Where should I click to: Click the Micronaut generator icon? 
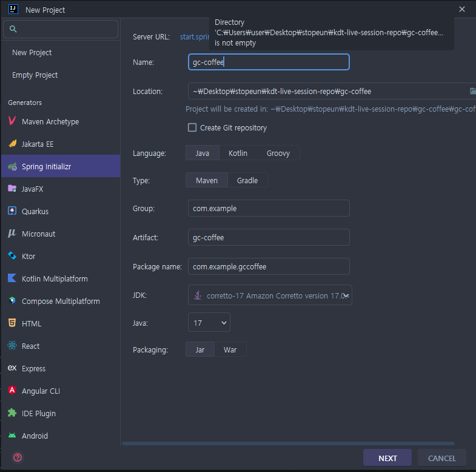[x=12, y=234]
